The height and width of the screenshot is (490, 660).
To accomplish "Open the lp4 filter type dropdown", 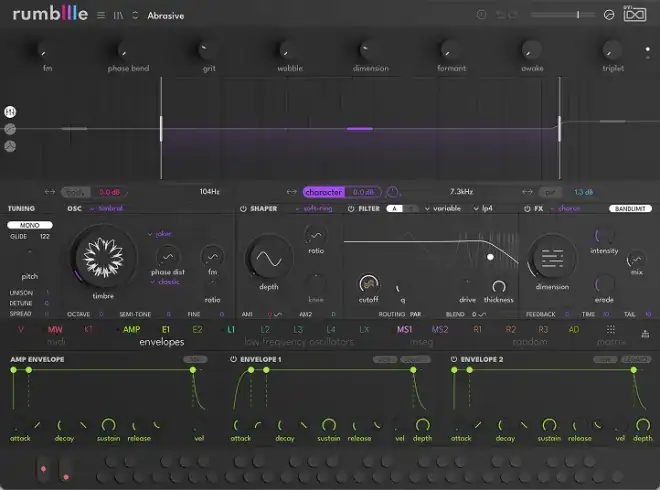I will pyautogui.click(x=483, y=208).
